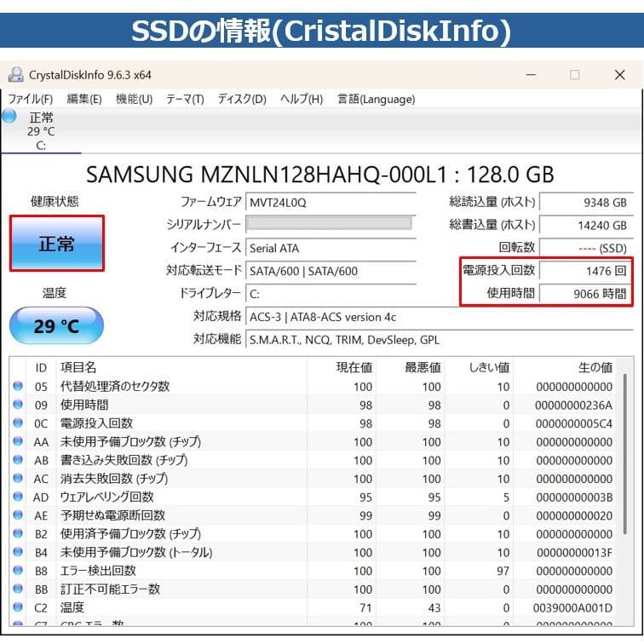644x644 pixels.
Task: Open the ファイル(F) menu
Action: point(31,99)
